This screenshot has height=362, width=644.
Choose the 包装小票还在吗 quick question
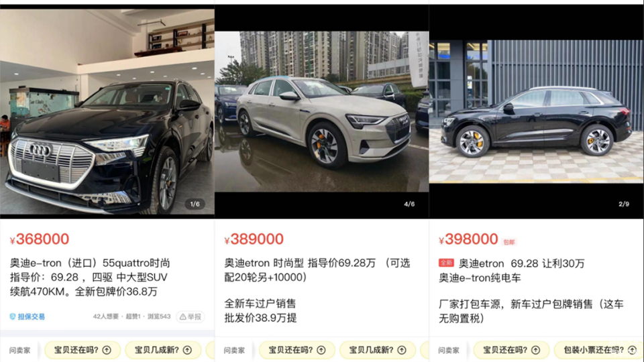(x=599, y=350)
